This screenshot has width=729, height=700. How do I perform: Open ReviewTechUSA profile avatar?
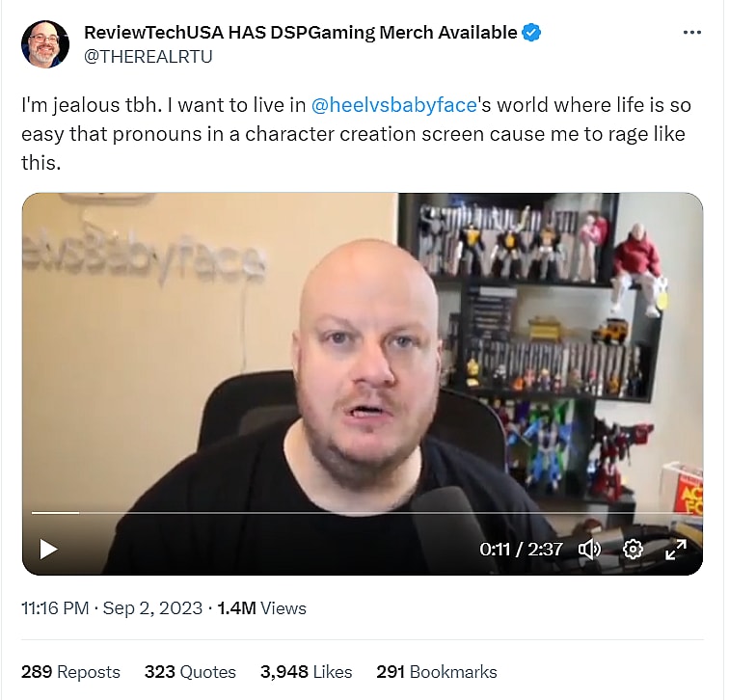click(45, 44)
